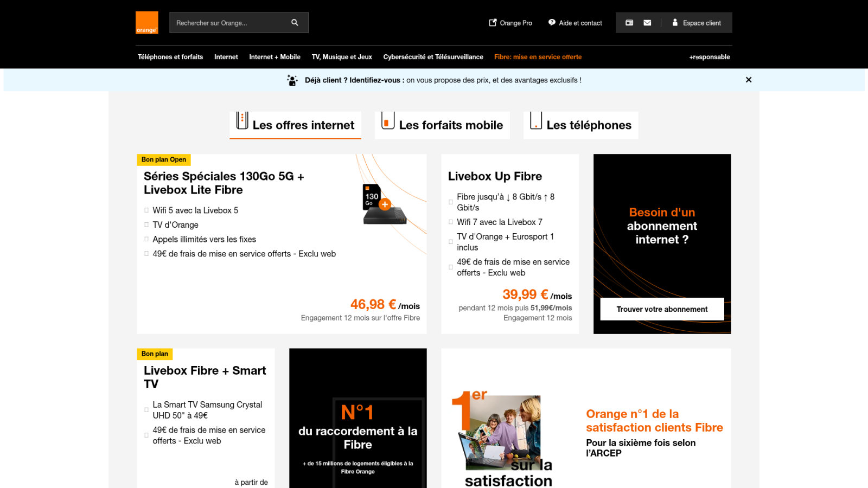Select the Les offres internet tab
Viewport: 868px width, 488px height.
click(x=295, y=125)
